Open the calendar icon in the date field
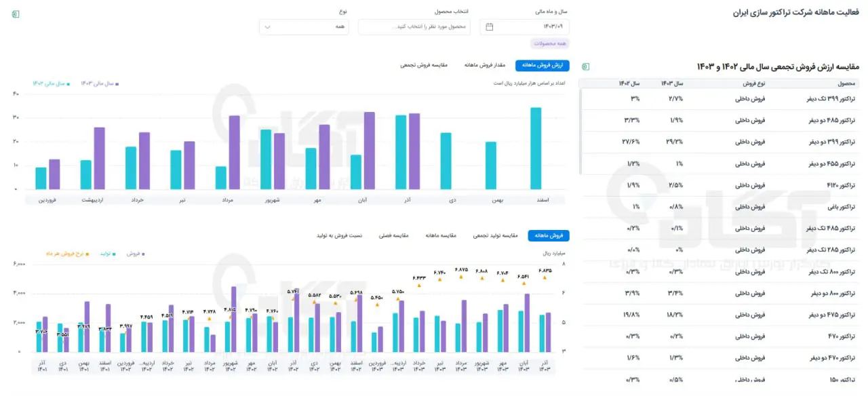Screen dimensions: 868x407 pos(490,27)
